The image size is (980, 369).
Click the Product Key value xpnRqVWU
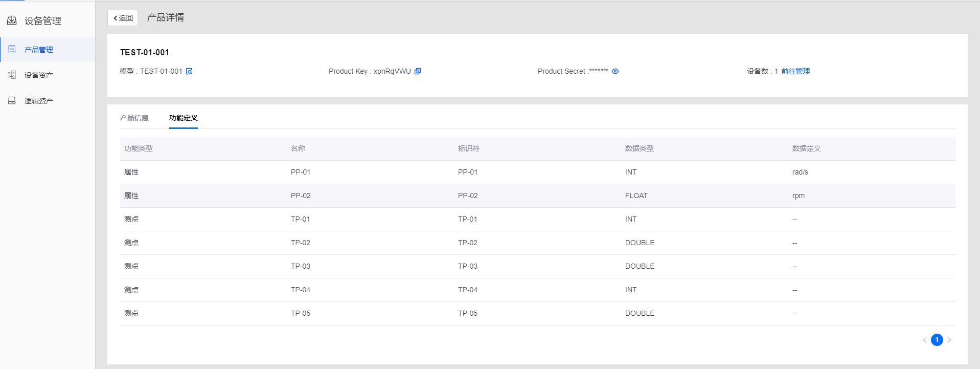coord(392,71)
